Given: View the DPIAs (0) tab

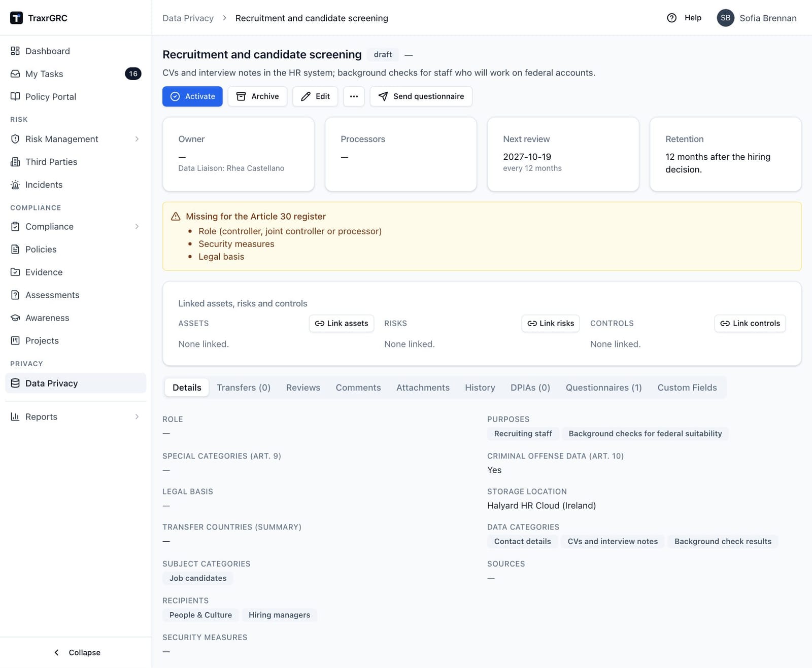Looking at the screenshot, I should tap(530, 388).
